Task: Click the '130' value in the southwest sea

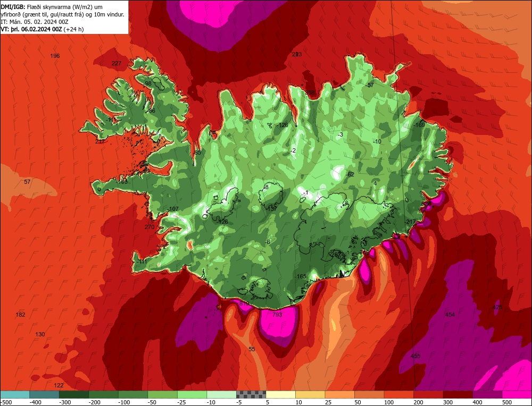Action: (40, 334)
